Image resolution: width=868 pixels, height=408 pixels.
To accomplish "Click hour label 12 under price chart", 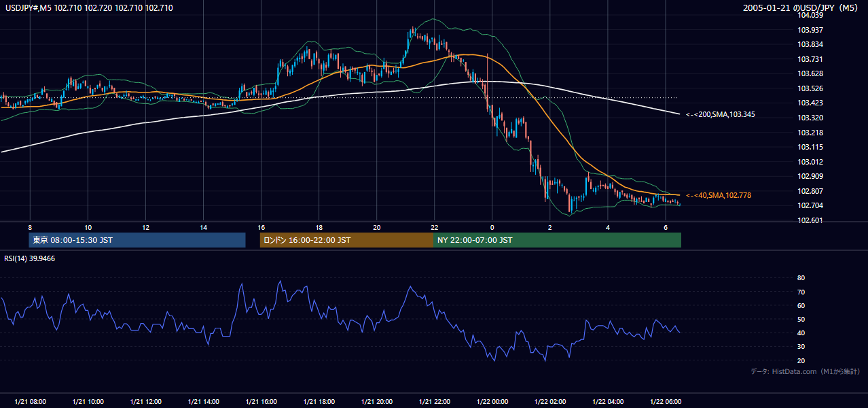I will coord(145,227).
